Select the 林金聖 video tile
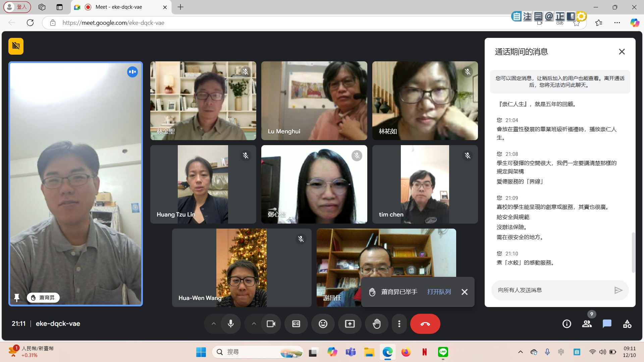The height and width of the screenshot is (362, 644). tap(203, 101)
